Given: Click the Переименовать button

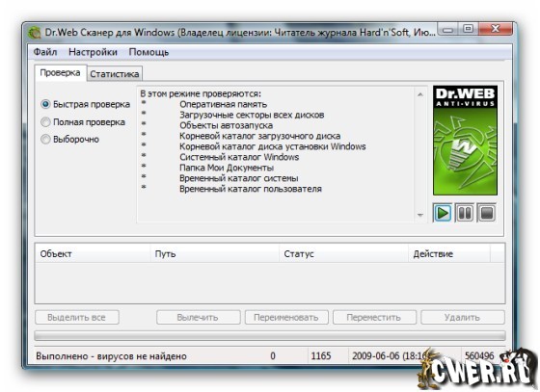Looking at the screenshot, I should pos(286,317).
